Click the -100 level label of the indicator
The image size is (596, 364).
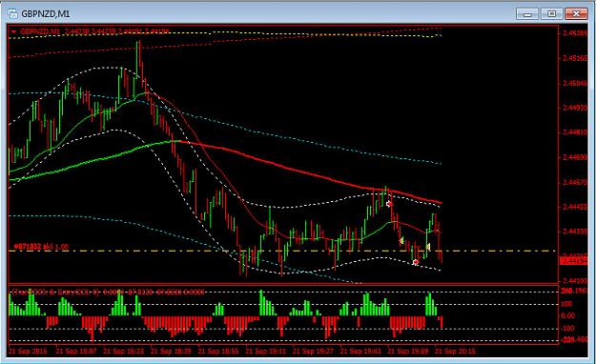pyautogui.click(x=567, y=328)
